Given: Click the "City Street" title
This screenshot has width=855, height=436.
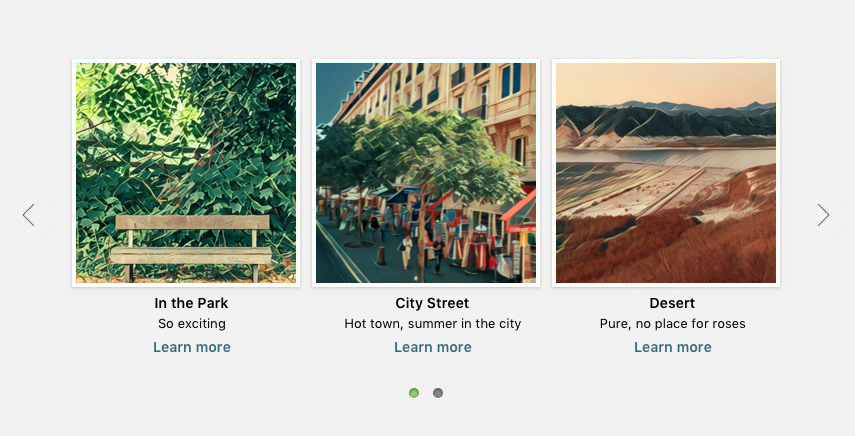Looking at the screenshot, I should pyautogui.click(x=433, y=303).
